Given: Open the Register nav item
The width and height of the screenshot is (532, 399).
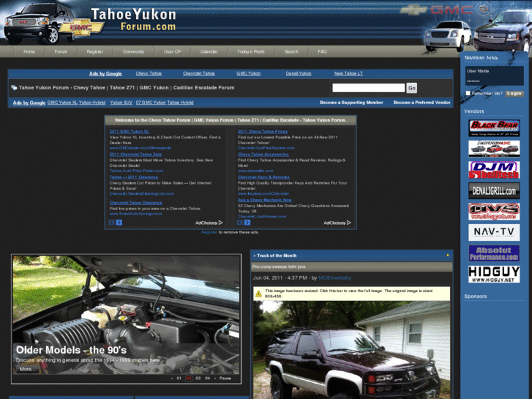Looking at the screenshot, I should [94, 52].
